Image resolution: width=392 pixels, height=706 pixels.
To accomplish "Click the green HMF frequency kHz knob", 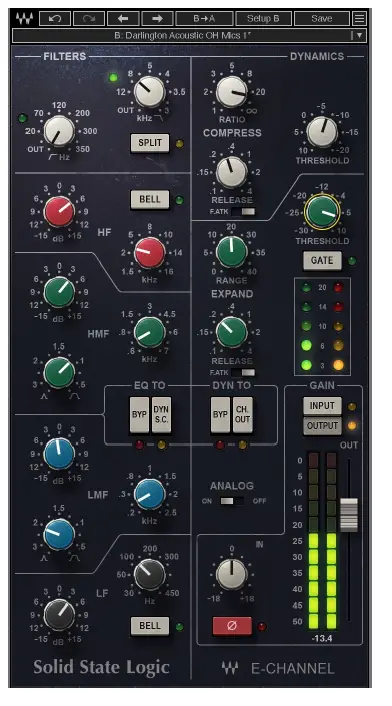I will pos(149,332).
